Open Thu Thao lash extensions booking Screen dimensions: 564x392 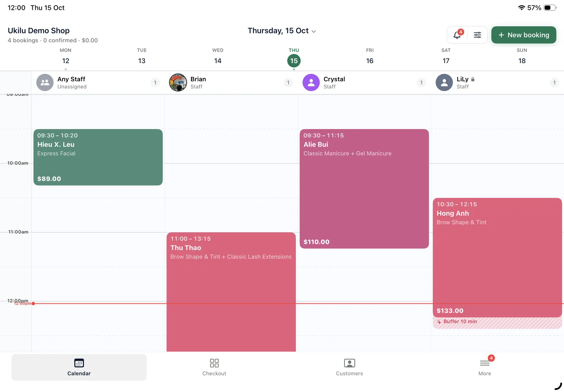(x=231, y=292)
